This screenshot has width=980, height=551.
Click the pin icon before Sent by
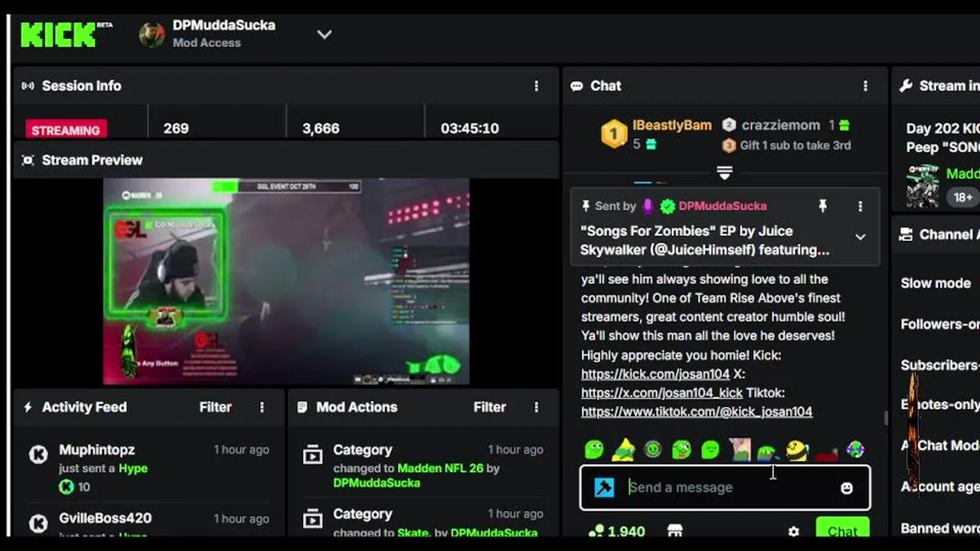(x=586, y=206)
